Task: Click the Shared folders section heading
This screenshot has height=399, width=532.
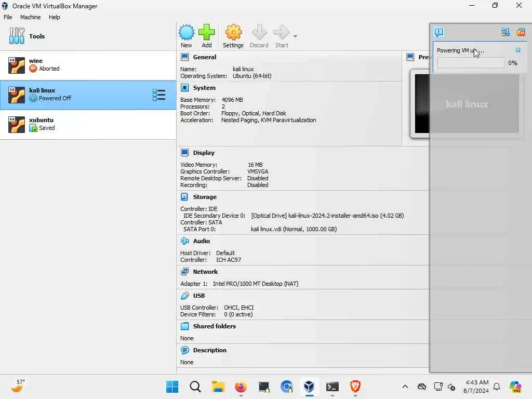Action: pos(215,326)
